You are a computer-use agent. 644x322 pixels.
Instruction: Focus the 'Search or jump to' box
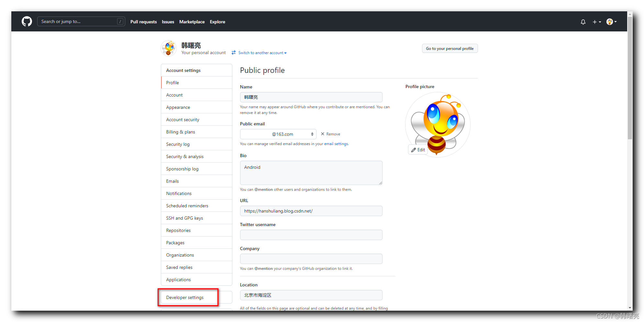[81, 21]
